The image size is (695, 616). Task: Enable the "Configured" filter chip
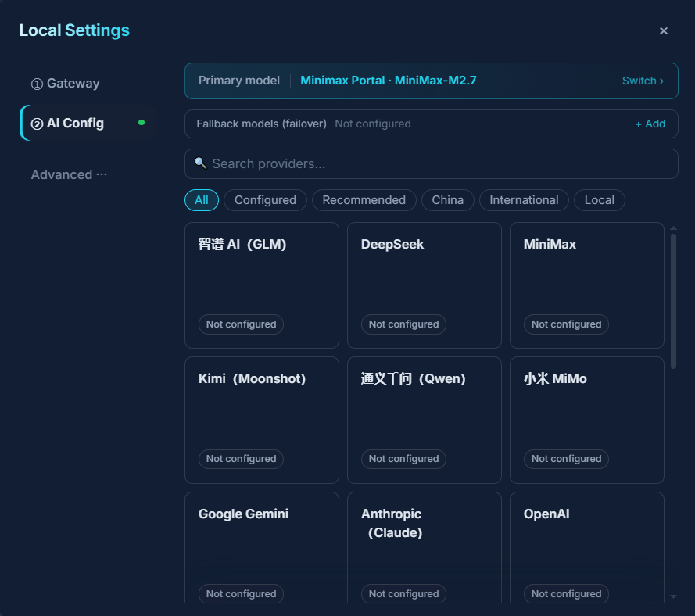click(264, 200)
